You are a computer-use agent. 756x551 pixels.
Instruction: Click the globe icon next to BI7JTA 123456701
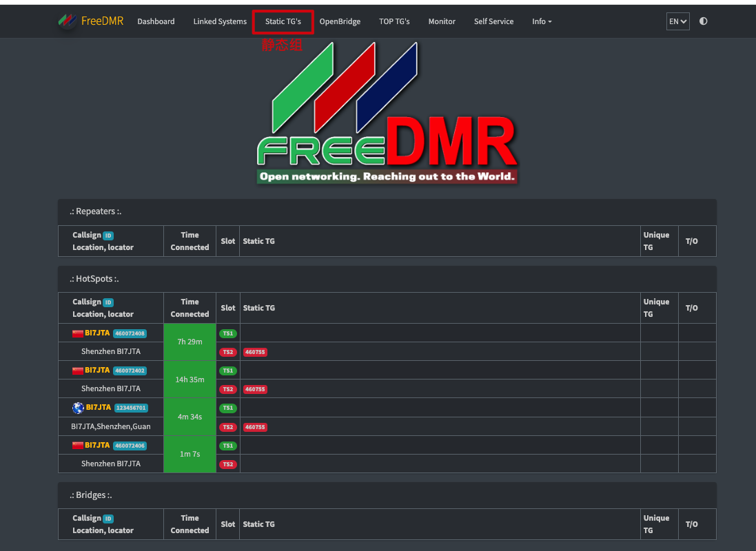78,407
